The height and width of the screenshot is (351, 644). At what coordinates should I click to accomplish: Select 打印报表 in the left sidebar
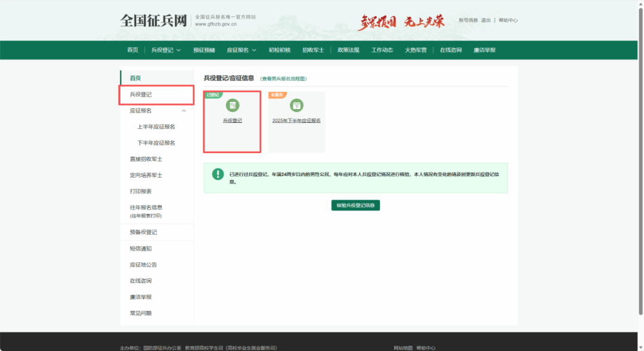pyautogui.click(x=141, y=191)
